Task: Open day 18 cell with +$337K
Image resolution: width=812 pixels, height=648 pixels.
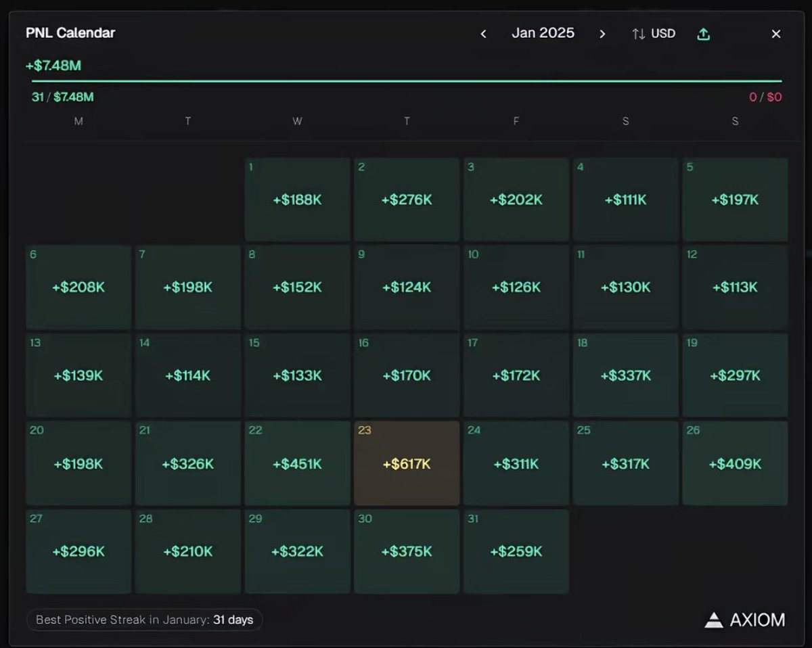Action: (x=626, y=375)
